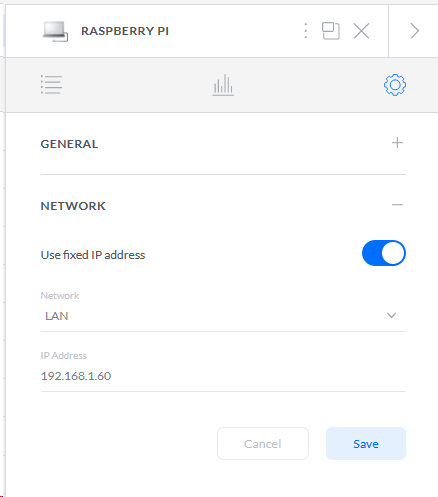The image size is (438, 497).
Task: Toggle Use fixed IP address switch
Action: (x=384, y=253)
